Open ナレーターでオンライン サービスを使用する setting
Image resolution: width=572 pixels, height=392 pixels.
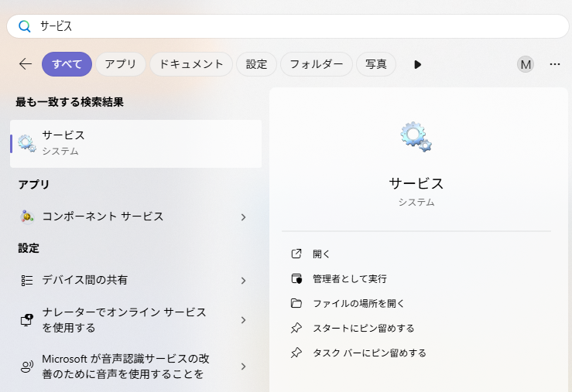click(135, 320)
